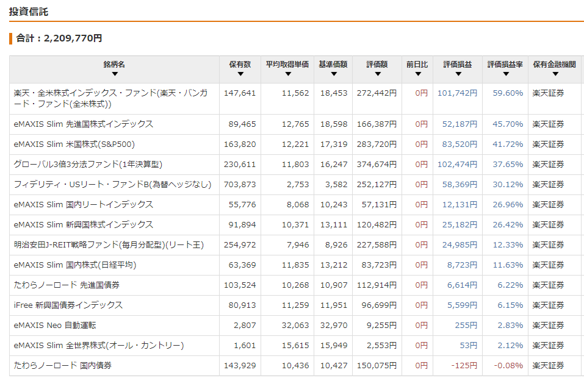This screenshot has height=392, width=584.
Task: Sort by 銘柄名 column arrow
Action: (x=115, y=74)
